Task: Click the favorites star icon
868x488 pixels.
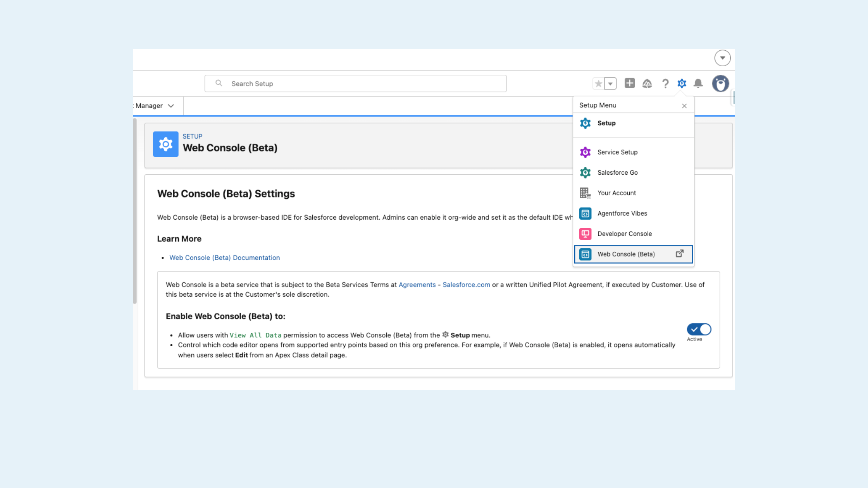Action: (598, 84)
